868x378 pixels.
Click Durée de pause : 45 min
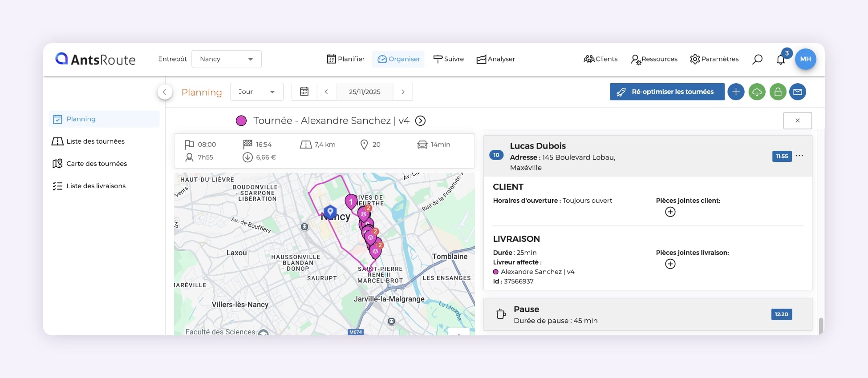tap(556, 321)
